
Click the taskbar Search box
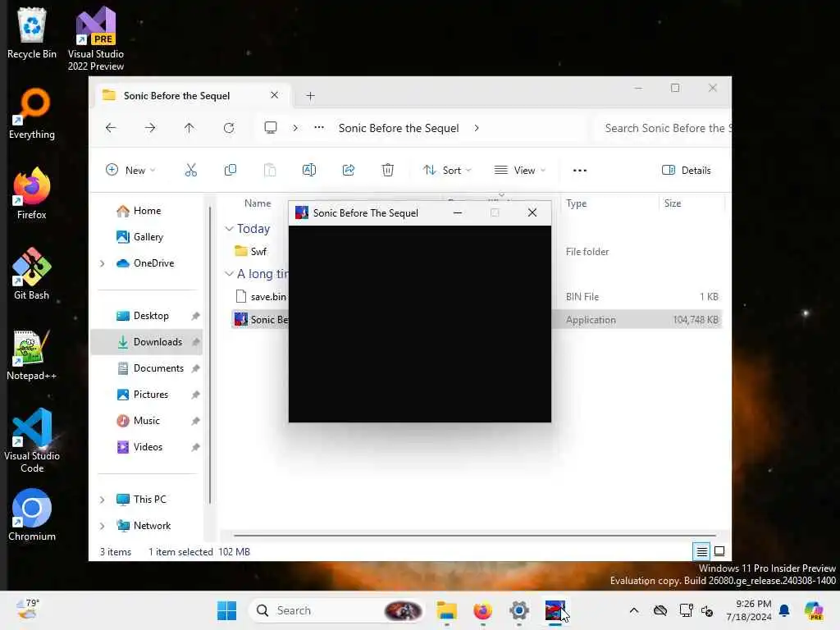tap(337, 610)
